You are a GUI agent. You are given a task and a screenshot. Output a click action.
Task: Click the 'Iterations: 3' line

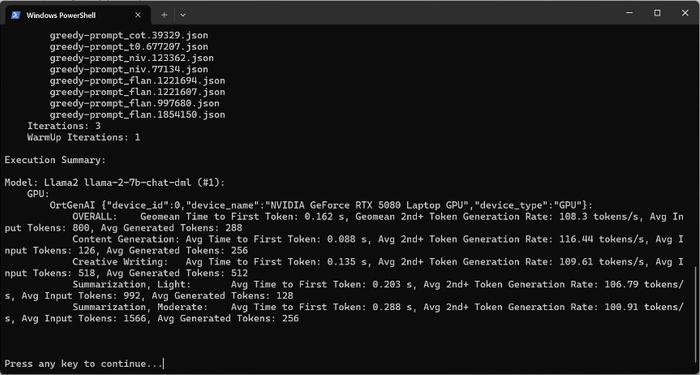pos(64,126)
